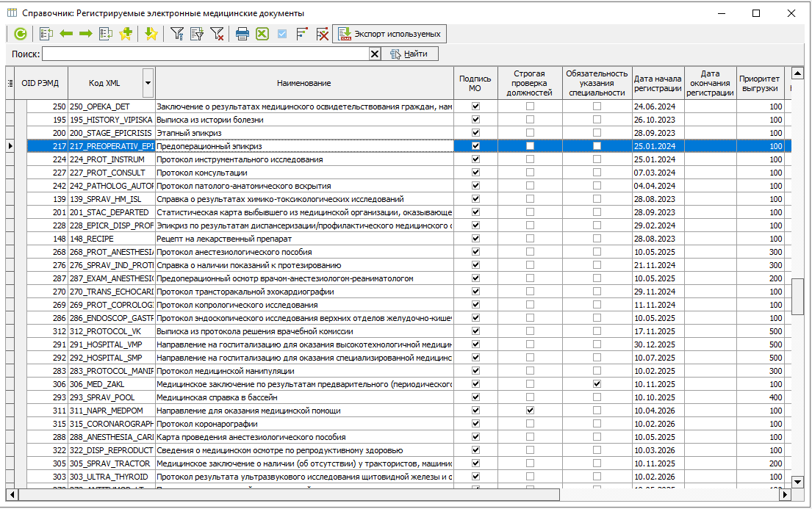
Task: Clear the search field with X button
Action: [375, 54]
